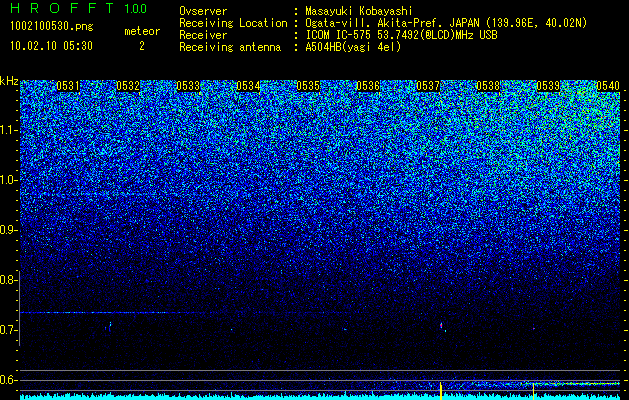Screen dimensions: 629x400
Task: Click the small cyan echo below 0536
Action: click(x=345, y=329)
